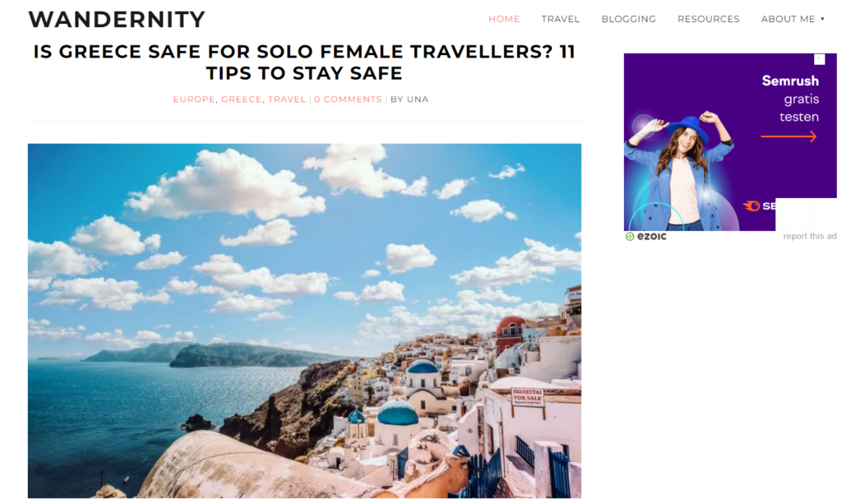The height and width of the screenshot is (504, 842).
Task: Open the HOME menu item
Action: pyautogui.click(x=504, y=19)
